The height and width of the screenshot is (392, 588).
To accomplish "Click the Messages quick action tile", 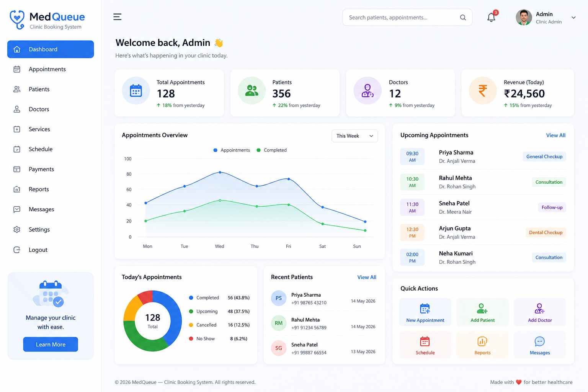I will click(540, 345).
